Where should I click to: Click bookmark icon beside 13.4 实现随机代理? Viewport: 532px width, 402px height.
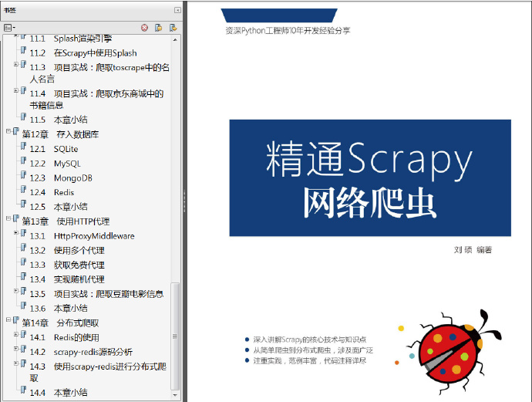coord(23,276)
